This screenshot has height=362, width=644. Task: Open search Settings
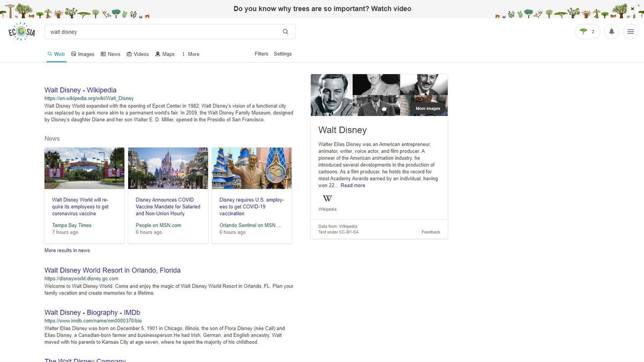point(283,54)
